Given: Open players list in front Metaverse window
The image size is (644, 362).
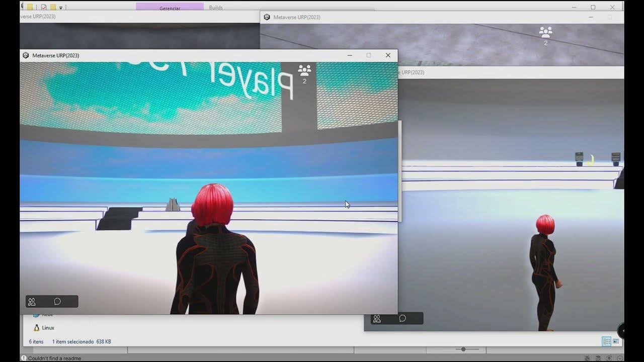Looking at the screenshot, I should (32, 302).
